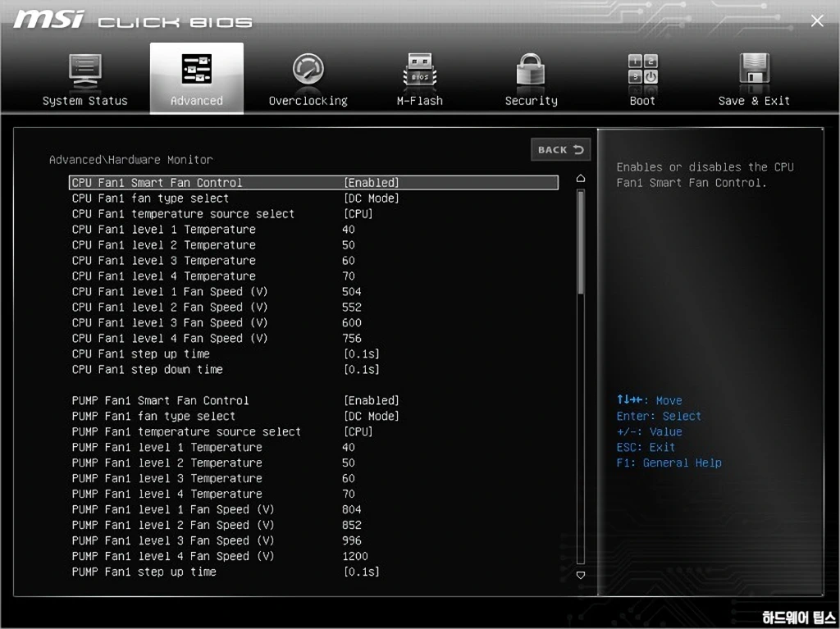
Task: Click the MSI Click BIOS logo
Action: point(133,20)
